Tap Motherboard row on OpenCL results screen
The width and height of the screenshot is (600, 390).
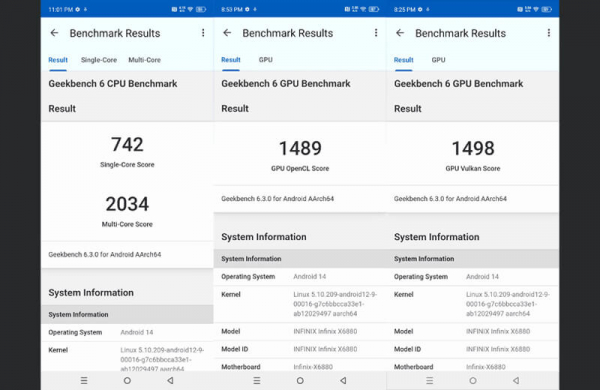tap(300, 366)
